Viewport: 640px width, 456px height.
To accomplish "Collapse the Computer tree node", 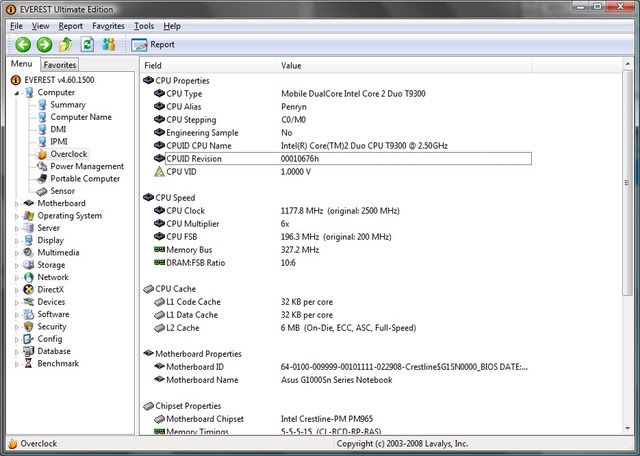I will click(17, 93).
